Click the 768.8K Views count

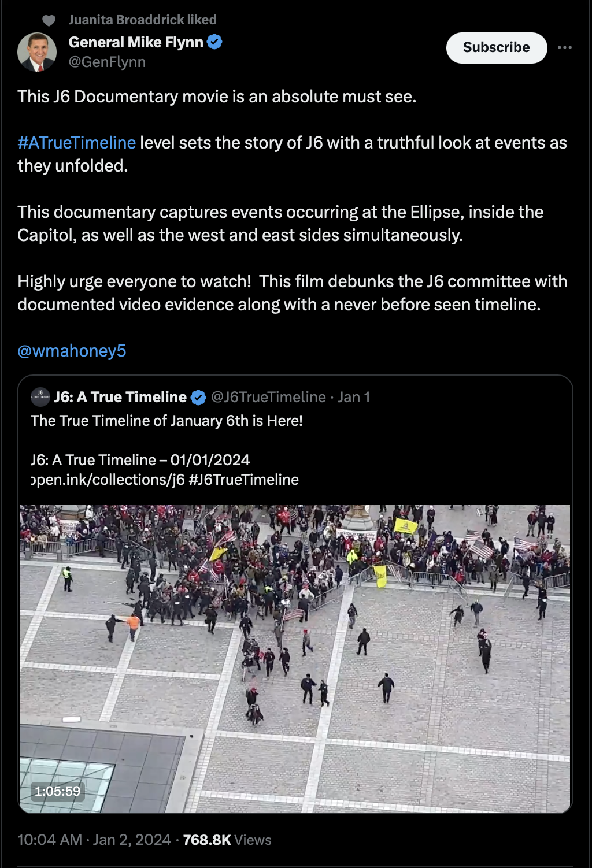227,840
